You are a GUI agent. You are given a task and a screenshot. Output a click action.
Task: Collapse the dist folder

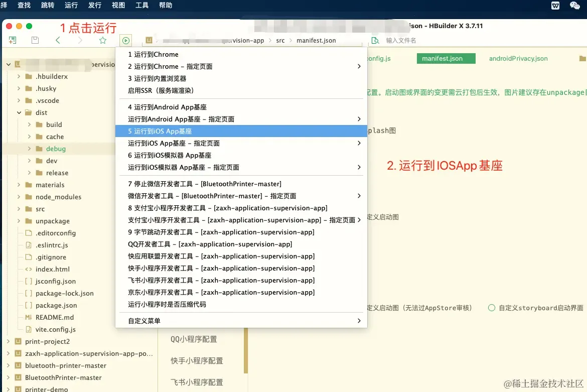19,112
